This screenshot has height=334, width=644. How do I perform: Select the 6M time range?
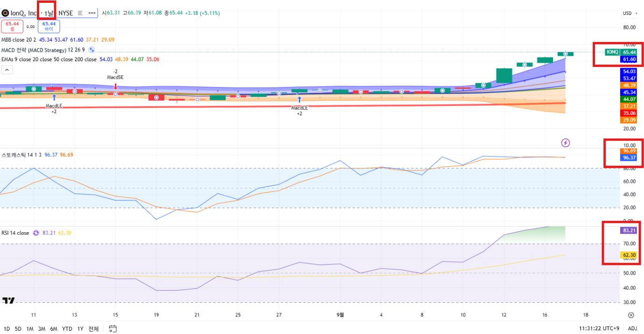pos(54,329)
